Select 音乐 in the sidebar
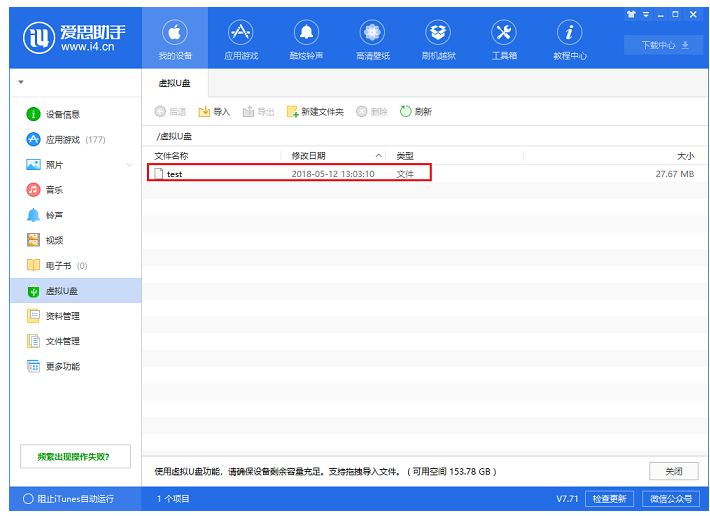710x516 pixels. [x=76, y=190]
